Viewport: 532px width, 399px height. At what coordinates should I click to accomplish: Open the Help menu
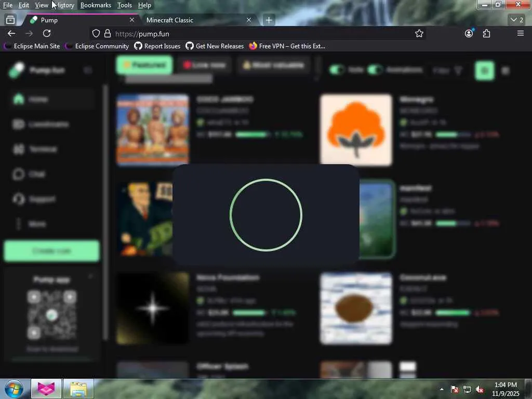pyautogui.click(x=144, y=5)
